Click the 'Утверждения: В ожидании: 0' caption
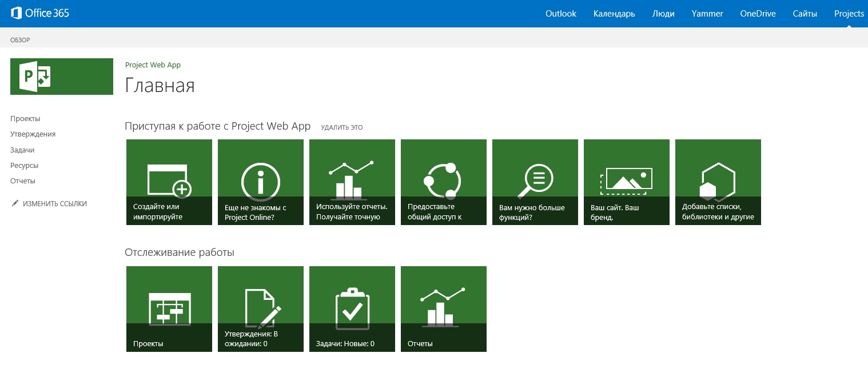This screenshot has width=868, height=365. pos(251,339)
